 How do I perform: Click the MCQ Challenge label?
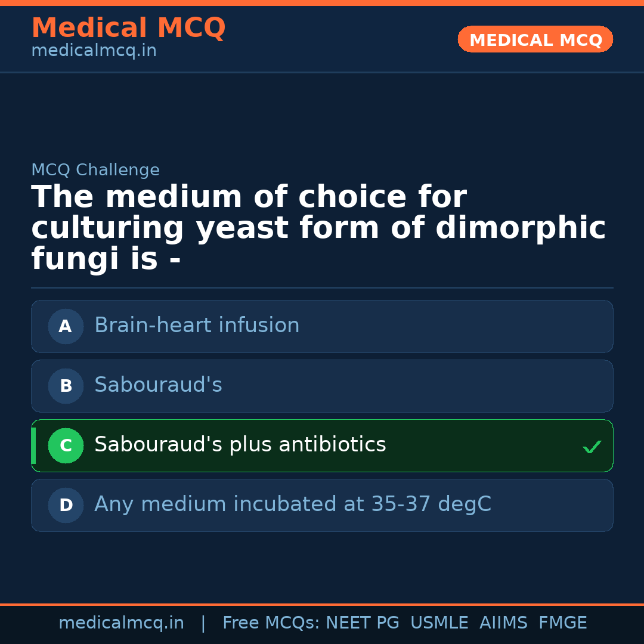(x=95, y=170)
